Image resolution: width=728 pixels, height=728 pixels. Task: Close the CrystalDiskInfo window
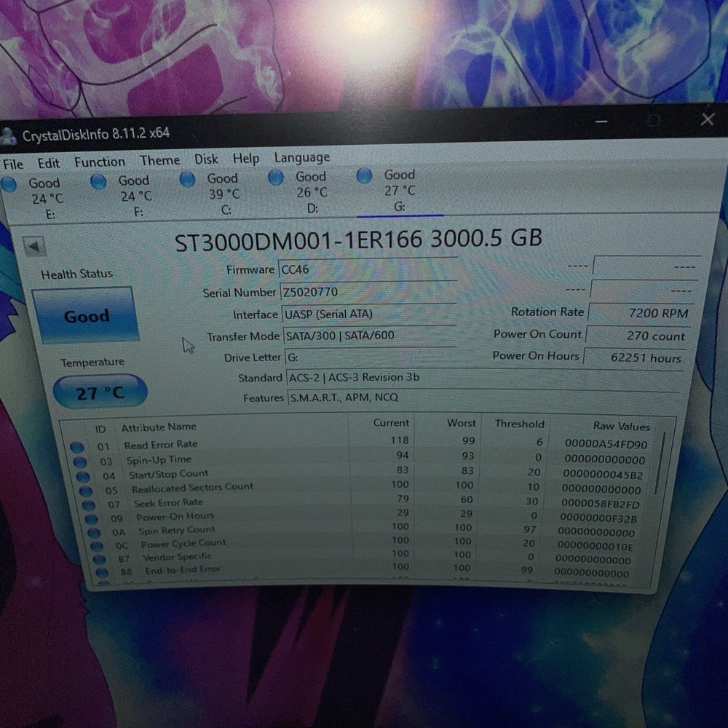coord(708,119)
